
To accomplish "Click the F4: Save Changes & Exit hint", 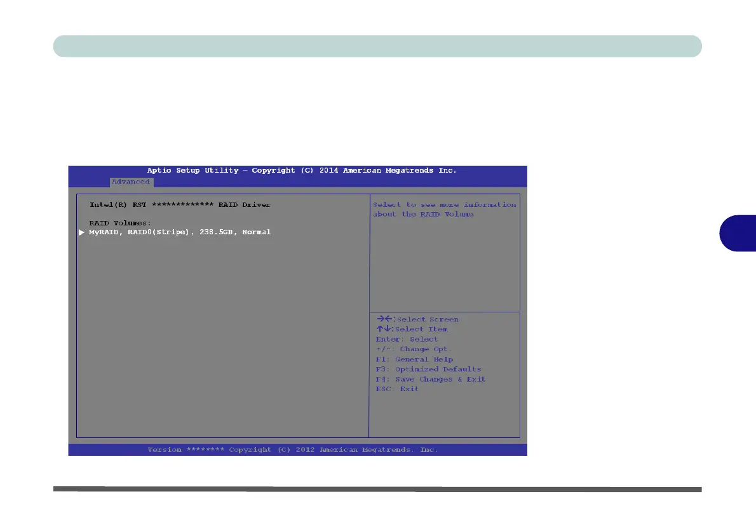I will pos(431,379).
